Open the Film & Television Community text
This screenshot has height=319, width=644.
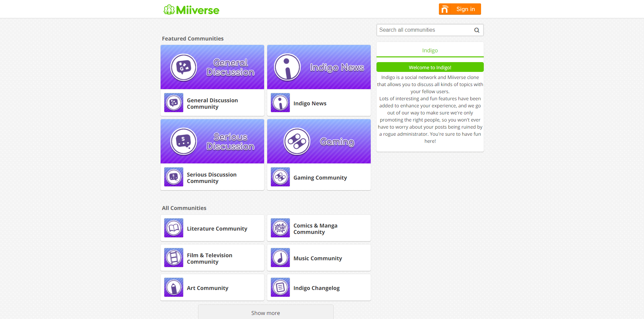click(x=209, y=259)
